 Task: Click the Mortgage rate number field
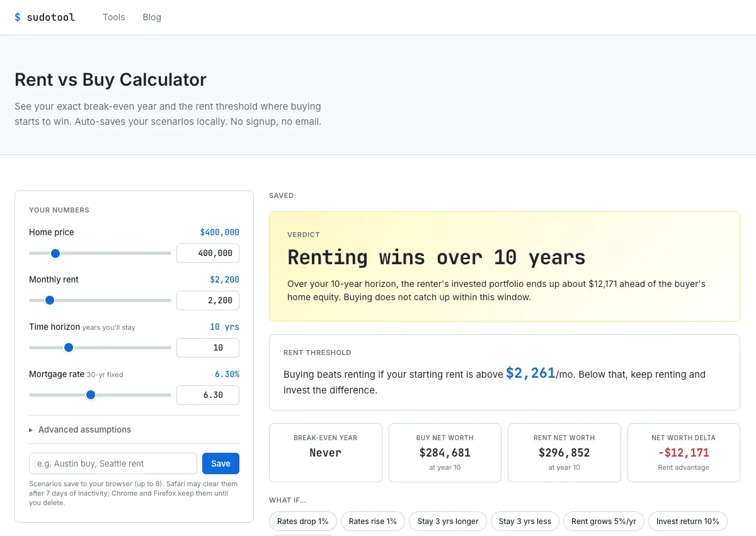click(x=208, y=395)
